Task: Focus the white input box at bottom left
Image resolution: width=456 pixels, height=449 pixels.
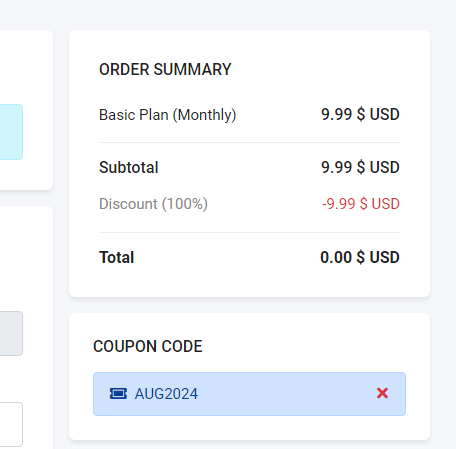Action: (x=11, y=424)
